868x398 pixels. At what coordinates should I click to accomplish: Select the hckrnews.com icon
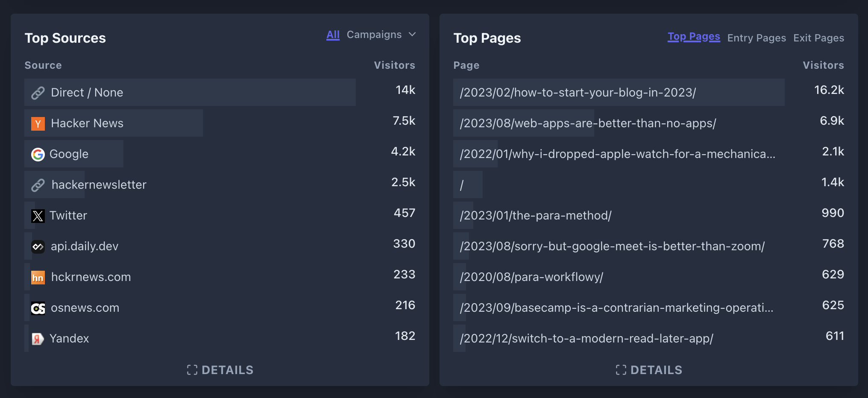pyautogui.click(x=38, y=277)
